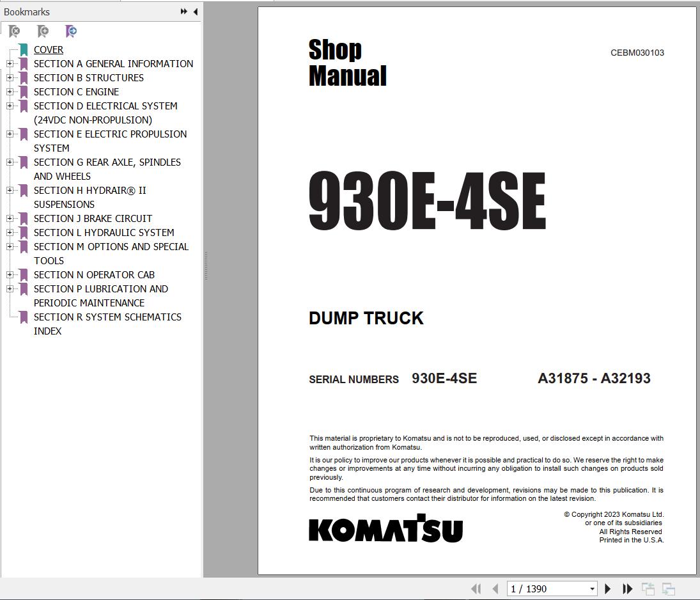
Task: Expand Section J Brake Circuit
Action: tap(10, 219)
